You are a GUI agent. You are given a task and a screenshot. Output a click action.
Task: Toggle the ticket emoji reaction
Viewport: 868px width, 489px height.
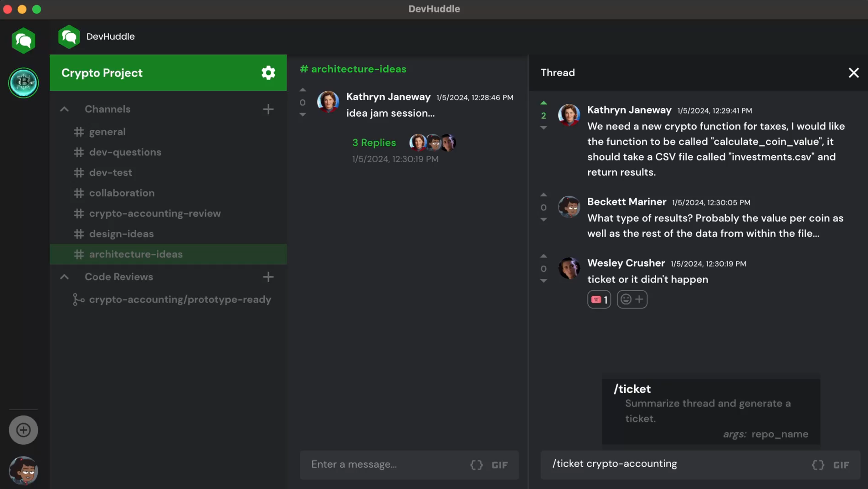(x=599, y=299)
